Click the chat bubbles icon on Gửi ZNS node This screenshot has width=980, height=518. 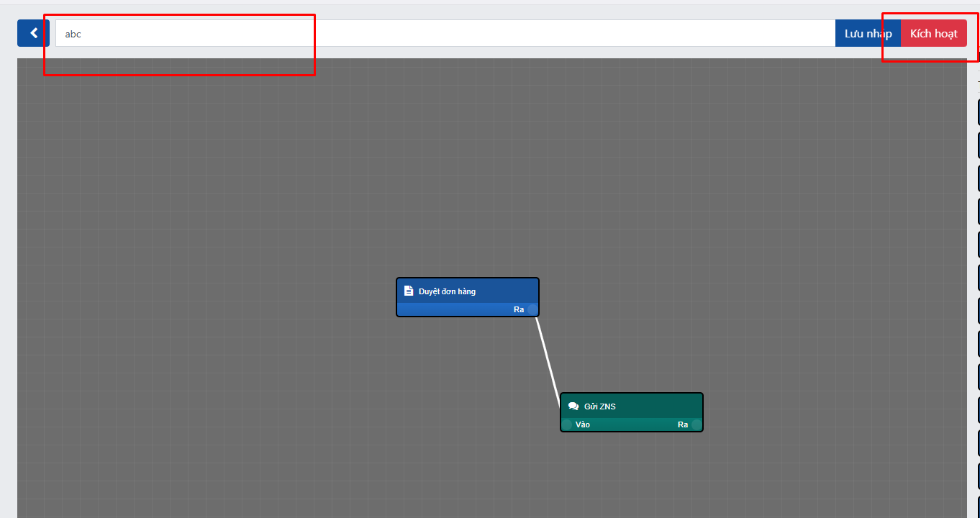coord(573,406)
